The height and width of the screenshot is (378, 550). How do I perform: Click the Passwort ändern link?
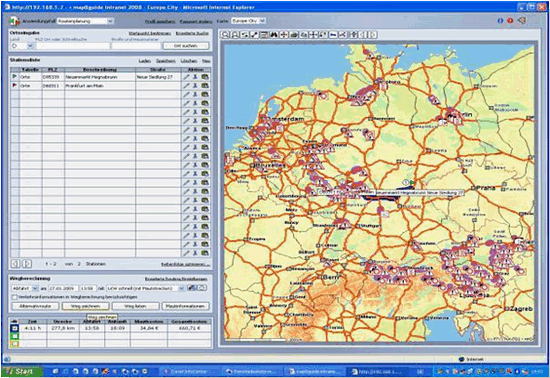(196, 21)
